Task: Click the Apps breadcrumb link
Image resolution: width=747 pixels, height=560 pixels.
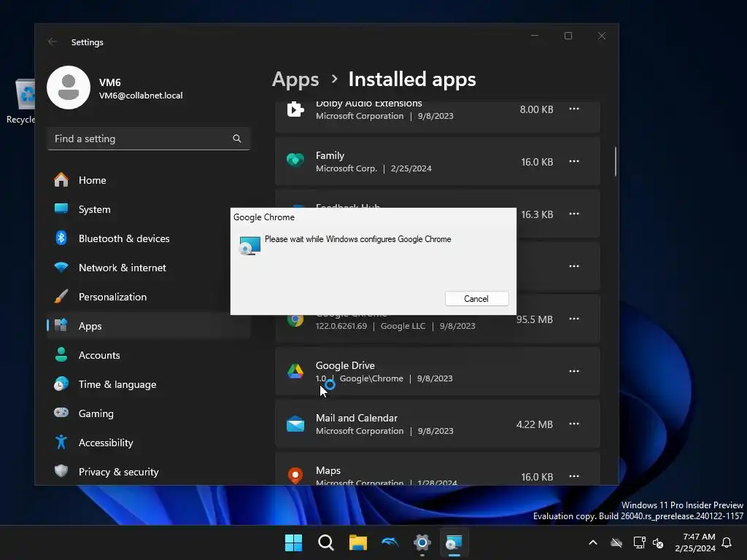Action: pos(295,79)
